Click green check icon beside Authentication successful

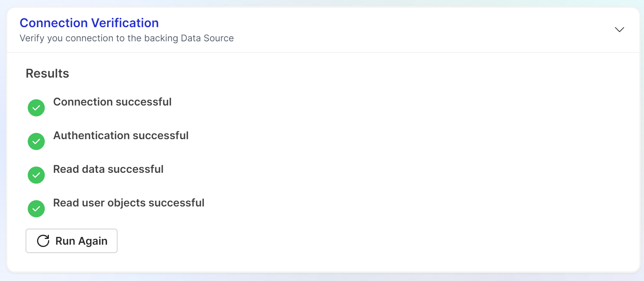(x=36, y=141)
